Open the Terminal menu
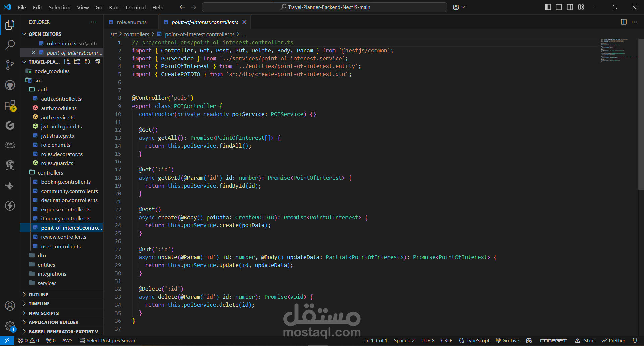 135,7
